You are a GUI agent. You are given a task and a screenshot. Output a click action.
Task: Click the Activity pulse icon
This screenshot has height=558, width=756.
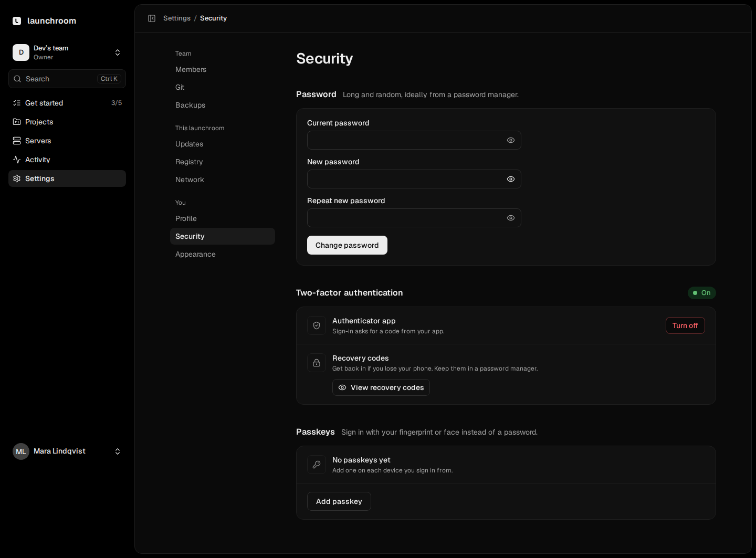pos(17,160)
